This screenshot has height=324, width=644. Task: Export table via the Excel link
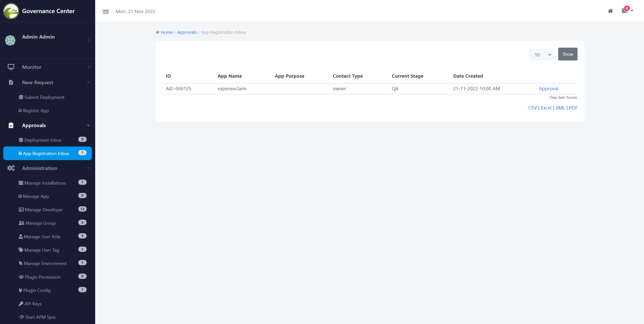tap(546, 108)
